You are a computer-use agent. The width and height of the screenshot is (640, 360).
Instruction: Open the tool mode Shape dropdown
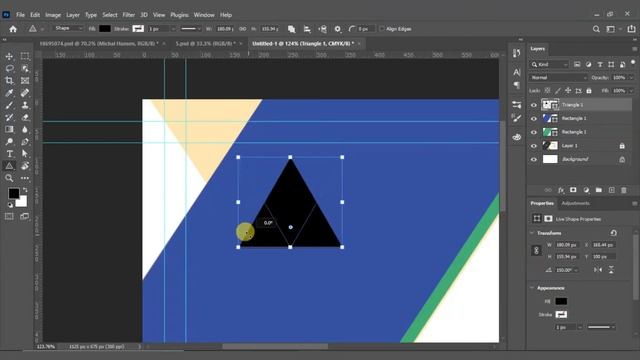click(68, 29)
